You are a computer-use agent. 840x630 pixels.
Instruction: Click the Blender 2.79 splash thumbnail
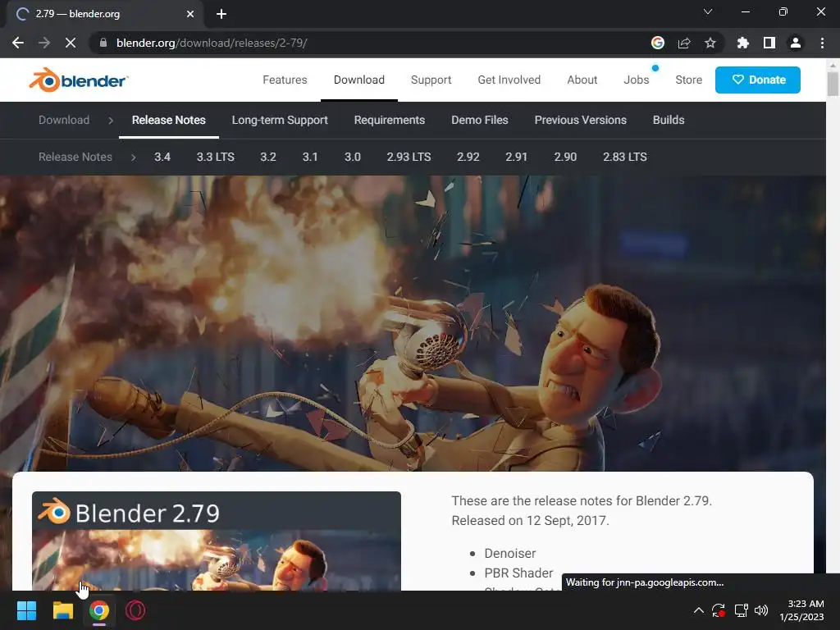[217, 541]
